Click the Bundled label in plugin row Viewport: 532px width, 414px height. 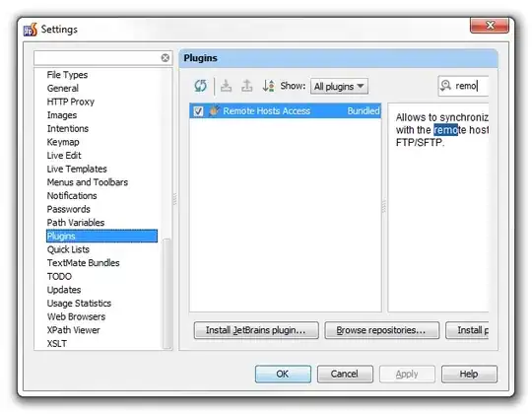point(364,111)
